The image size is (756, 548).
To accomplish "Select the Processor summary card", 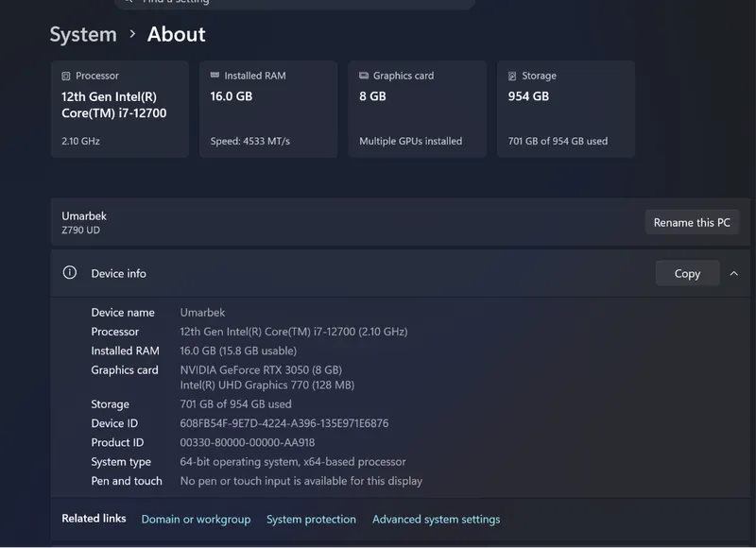I will [x=120, y=109].
